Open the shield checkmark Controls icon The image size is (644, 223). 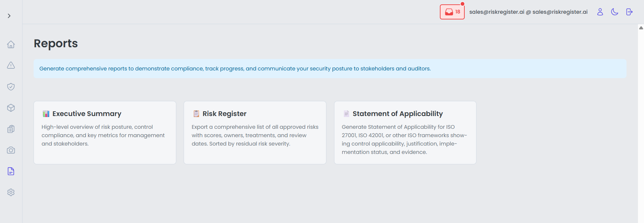11,87
